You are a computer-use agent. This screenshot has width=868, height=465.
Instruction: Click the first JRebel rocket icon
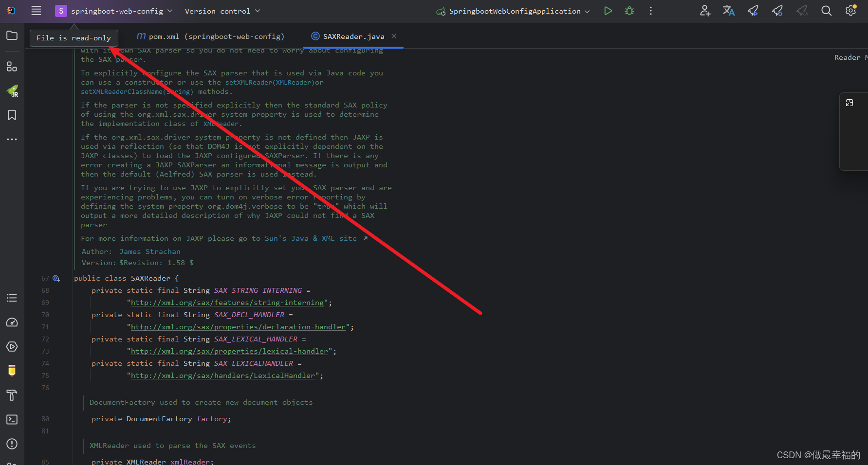(753, 11)
